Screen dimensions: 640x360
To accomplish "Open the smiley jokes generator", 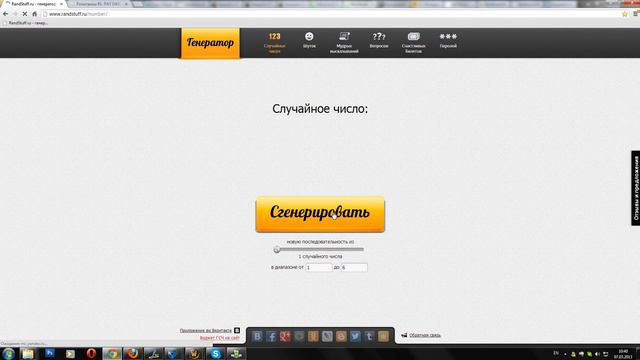I will point(309,40).
